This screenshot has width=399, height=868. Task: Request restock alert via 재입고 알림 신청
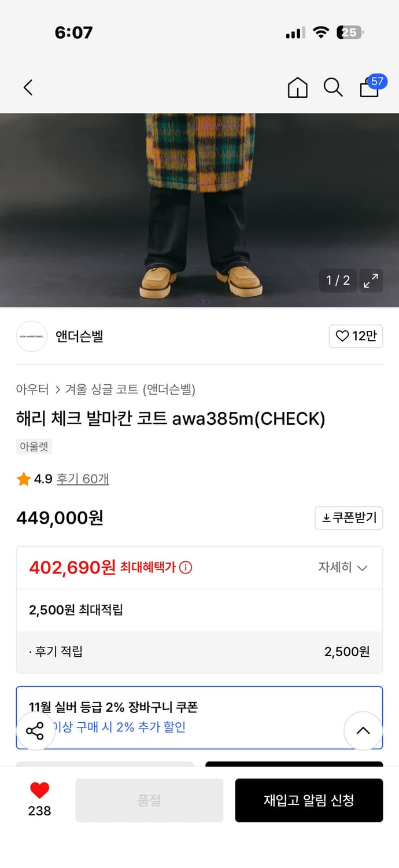tap(309, 800)
